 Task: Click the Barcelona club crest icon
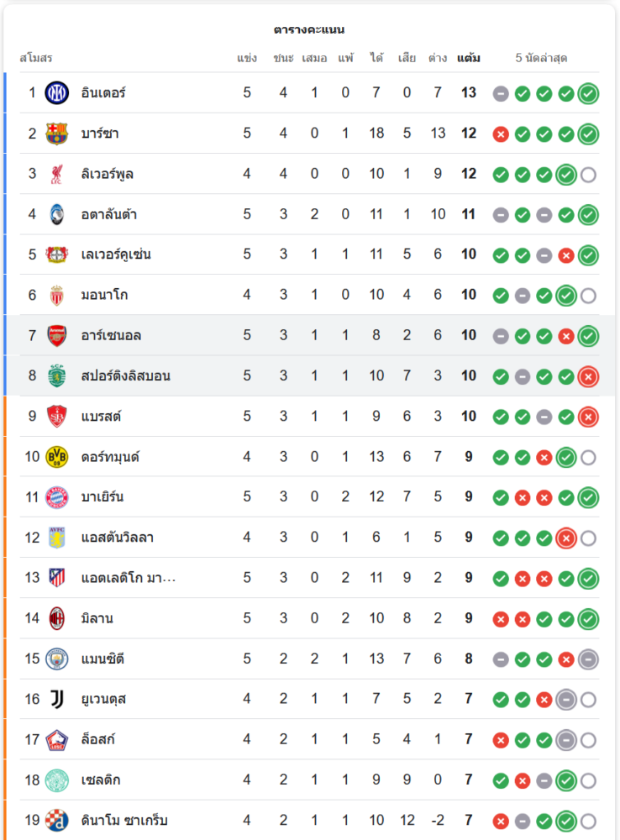(x=56, y=134)
